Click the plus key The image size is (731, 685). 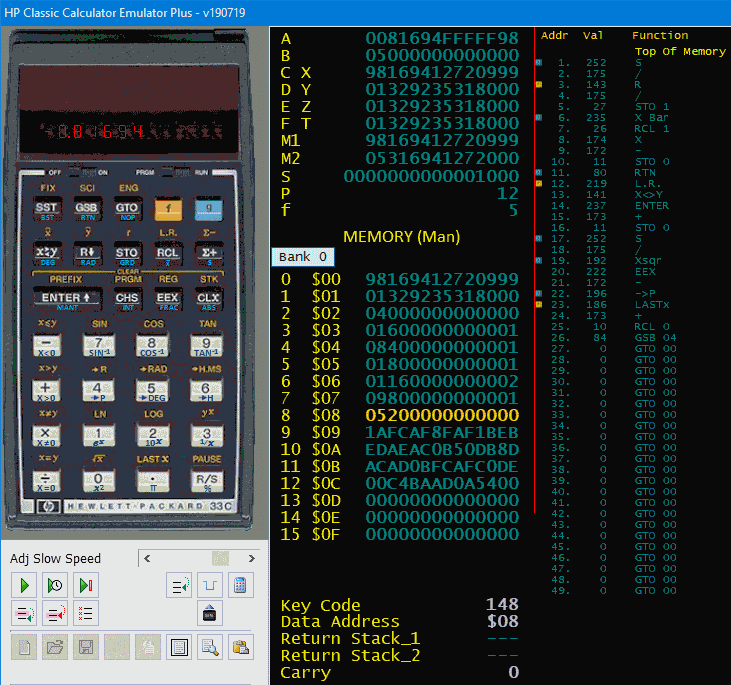click(x=46, y=391)
